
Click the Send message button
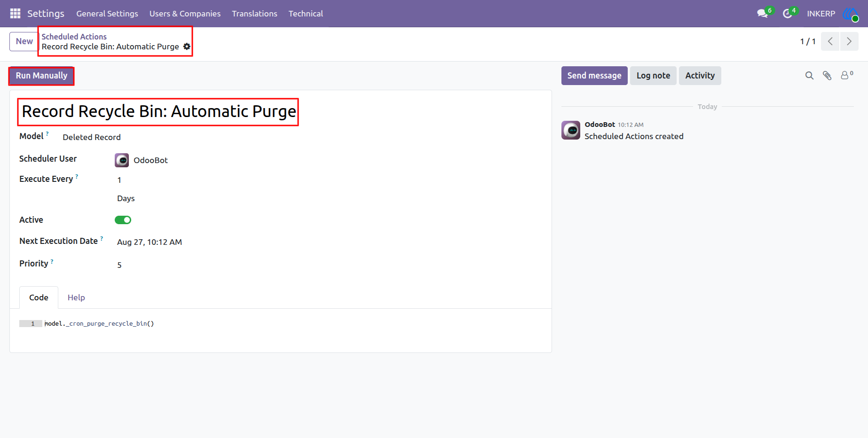click(x=594, y=76)
